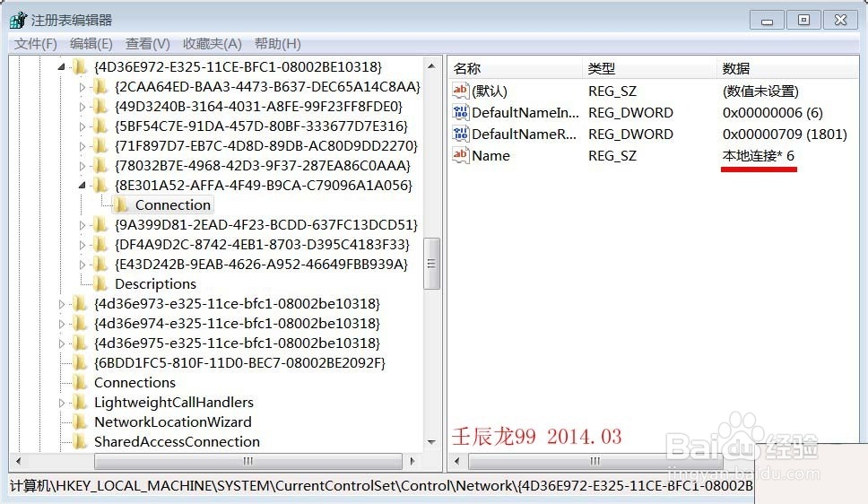Click the folder icon of {DF4A9D2C-8742-4EB1-8703-D395C4183F33}
The height and width of the screenshot is (504, 868).
[100, 244]
